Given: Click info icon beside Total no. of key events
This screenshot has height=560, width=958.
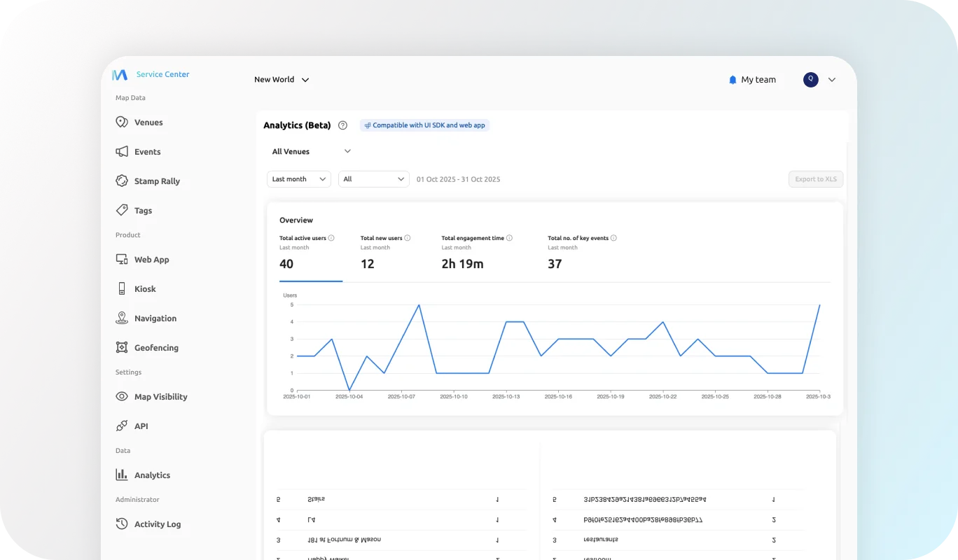Looking at the screenshot, I should click(x=613, y=238).
